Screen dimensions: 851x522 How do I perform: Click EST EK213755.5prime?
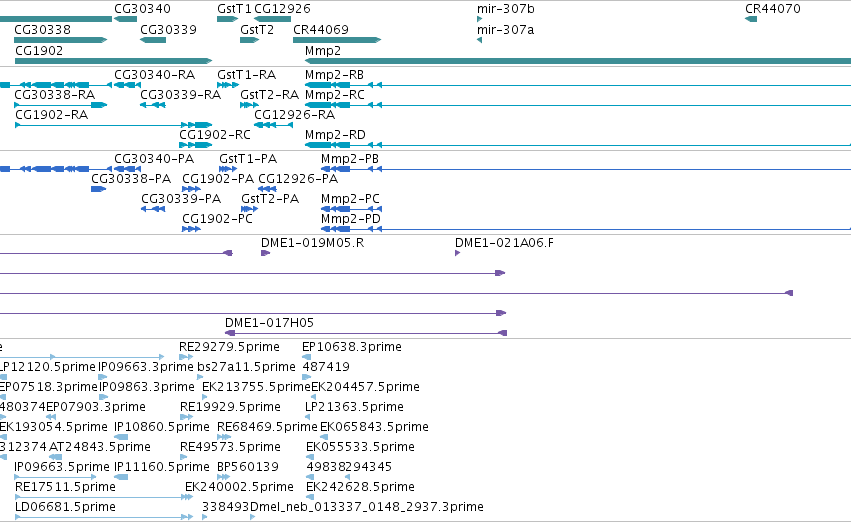pyautogui.click(x=256, y=387)
